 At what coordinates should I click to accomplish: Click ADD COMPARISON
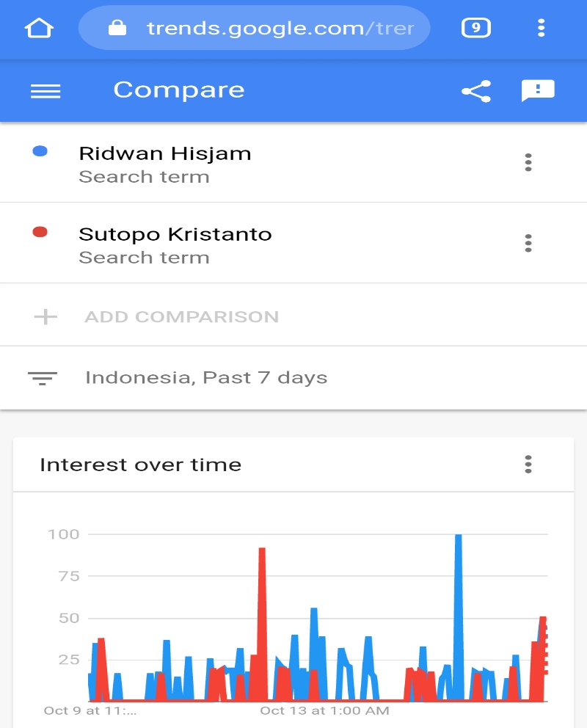pyautogui.click(x=181, y=317)
